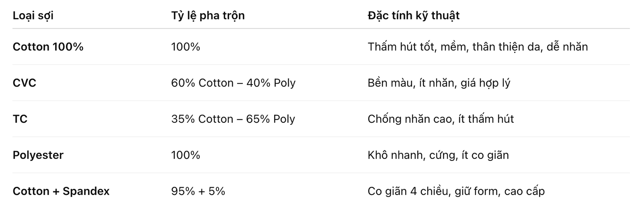644x219 pixels.
Task: Click the 100% blend ratio in Cotton row
Action: [x=186, y=47]
